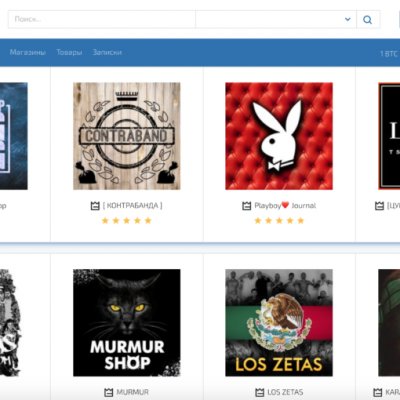Image resolution: width=400 pixels, height=400 pixels.
Task: Open the Murmur Shop cat thumbnail
Action: [x=127, y=323]
